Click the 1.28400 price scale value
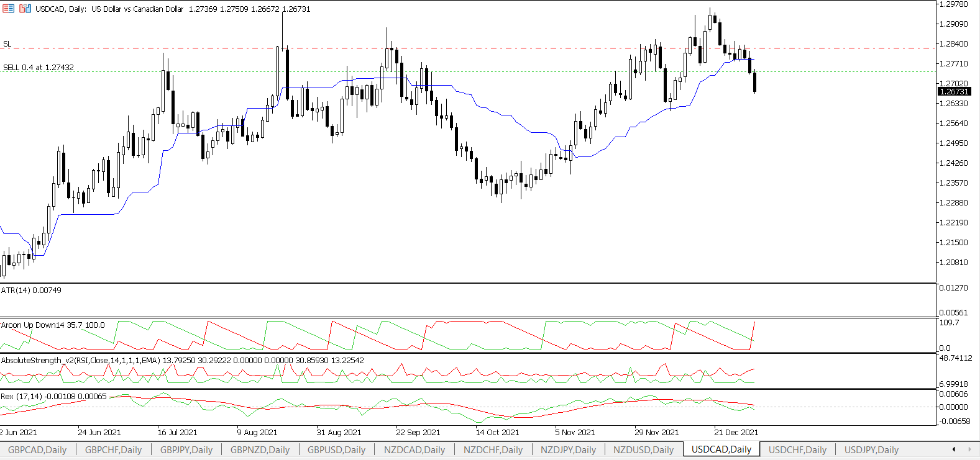The height and width of the screenshot is (460, 980). (953, 44)
